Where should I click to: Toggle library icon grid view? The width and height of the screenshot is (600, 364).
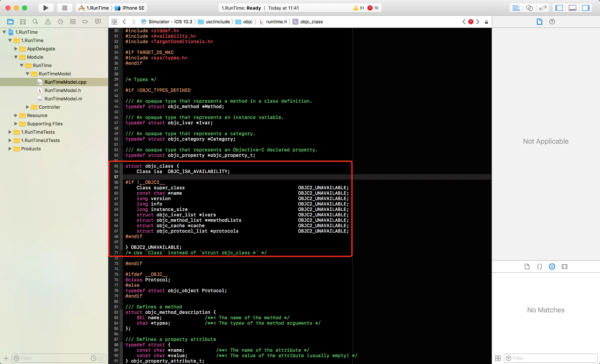click(498, 358)
